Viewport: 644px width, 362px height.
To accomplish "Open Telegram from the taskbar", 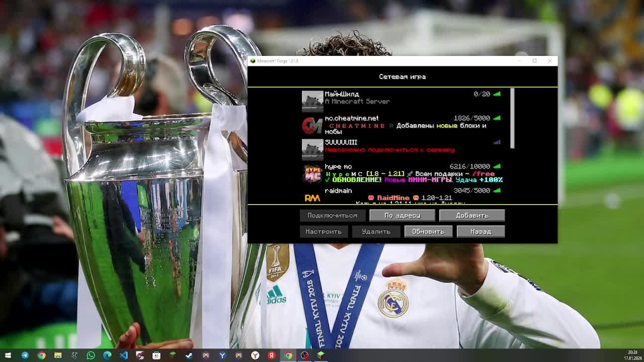I will pyautogui.click(x=25, y=355).
